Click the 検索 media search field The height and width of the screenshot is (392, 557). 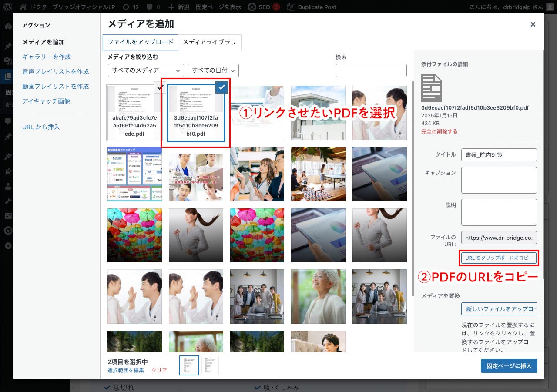click(371, 70)
